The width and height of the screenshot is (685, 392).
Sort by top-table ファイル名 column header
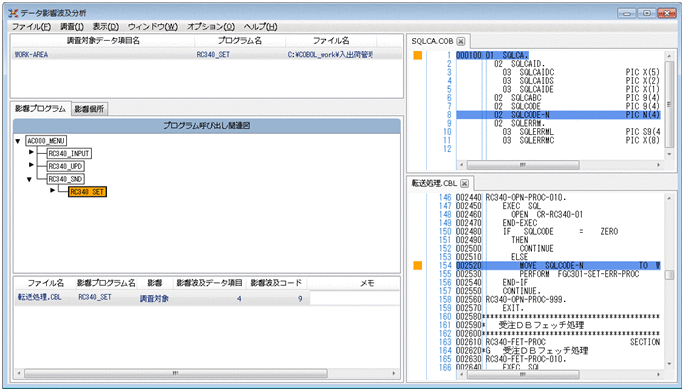tap(331, 41)
